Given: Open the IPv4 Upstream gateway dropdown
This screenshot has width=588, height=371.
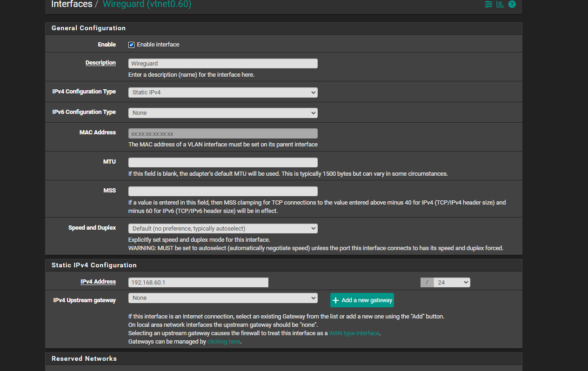Looking at the screenshot, I should [223, 298].
